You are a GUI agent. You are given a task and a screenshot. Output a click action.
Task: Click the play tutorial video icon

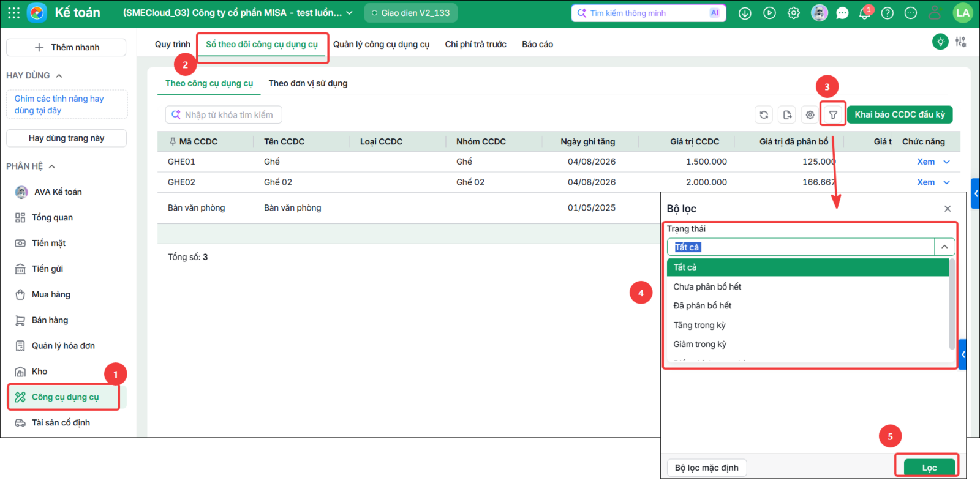coord(769,13)
